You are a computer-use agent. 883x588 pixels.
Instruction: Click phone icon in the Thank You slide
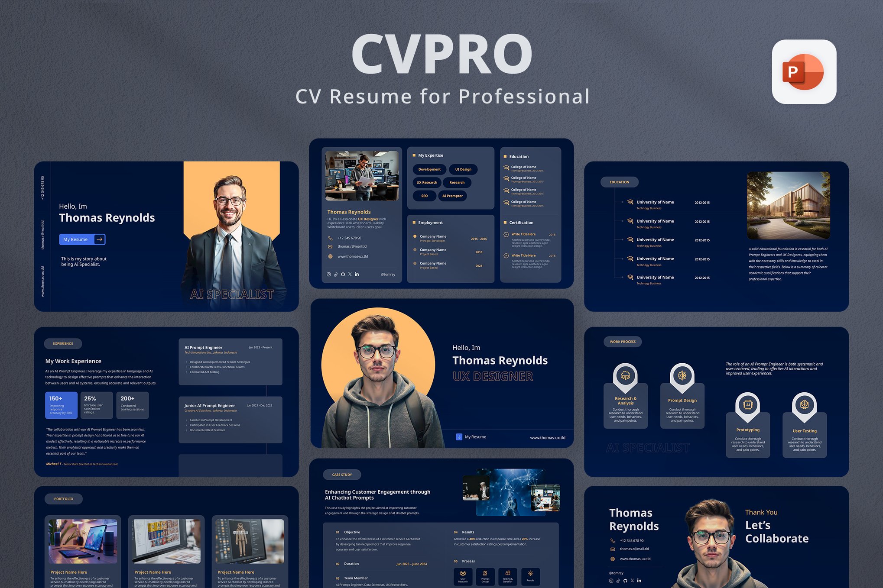pos(613,541)
